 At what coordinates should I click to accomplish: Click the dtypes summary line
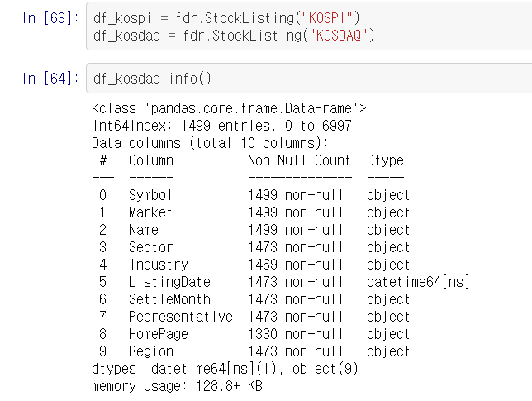[225, 369]
